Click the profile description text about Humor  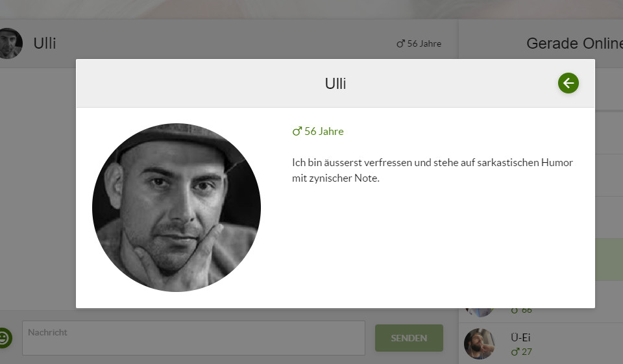432,171
